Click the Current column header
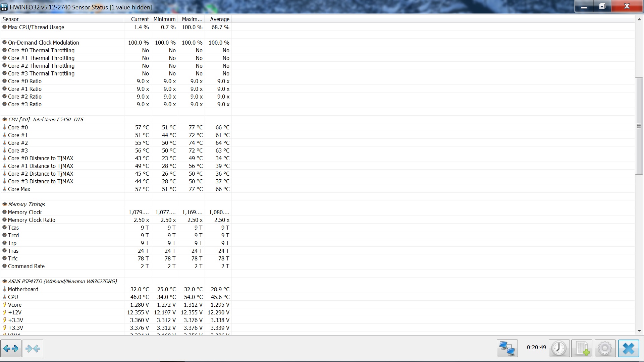The image size is (644, 362). pos(140,19)
